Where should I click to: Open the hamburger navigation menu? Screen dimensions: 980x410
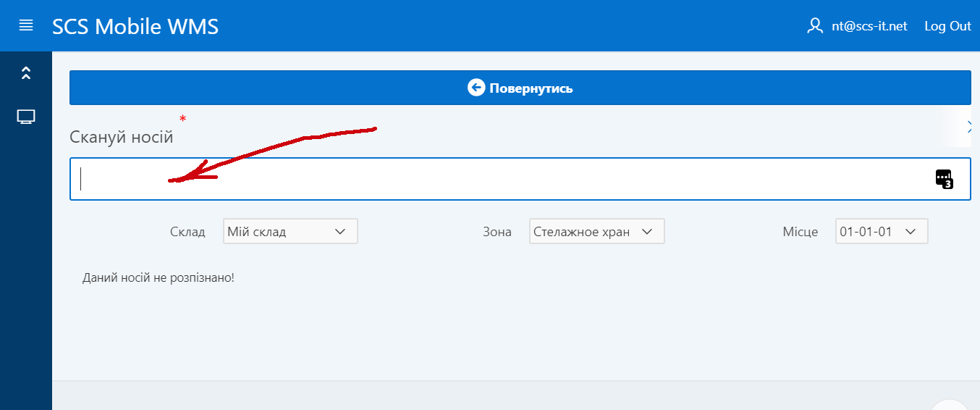point(26,25)
